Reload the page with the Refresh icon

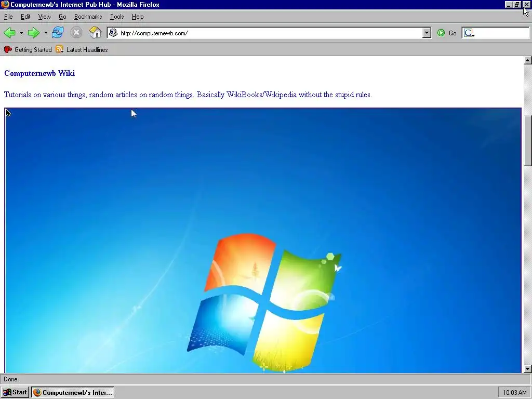58,33
